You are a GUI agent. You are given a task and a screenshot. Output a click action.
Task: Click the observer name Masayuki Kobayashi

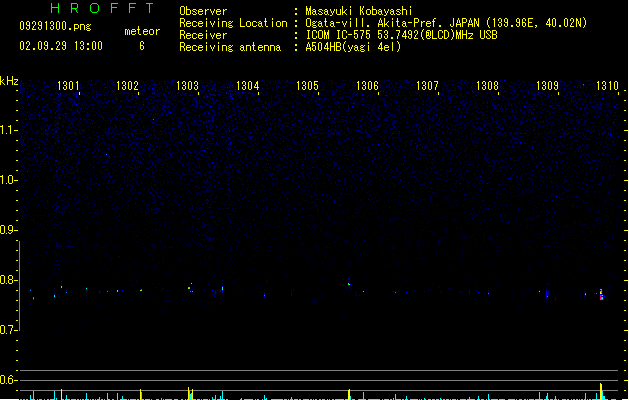(359, 11)
